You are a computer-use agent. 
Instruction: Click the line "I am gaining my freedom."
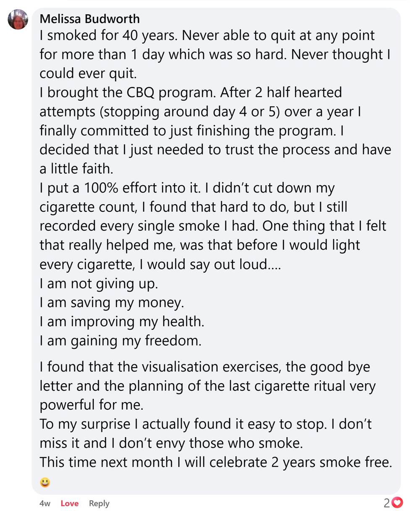pyautogui.click(x=121, y=340)
